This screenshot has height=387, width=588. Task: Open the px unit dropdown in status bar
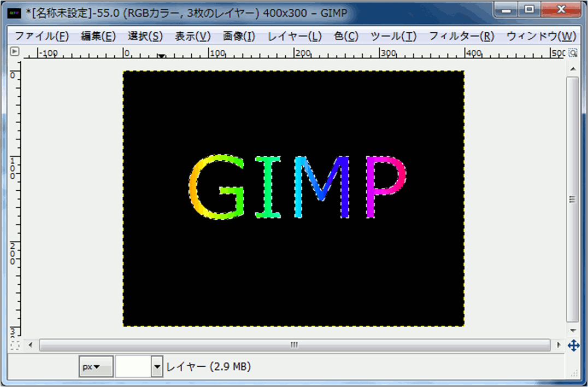[x=96, y=367]
